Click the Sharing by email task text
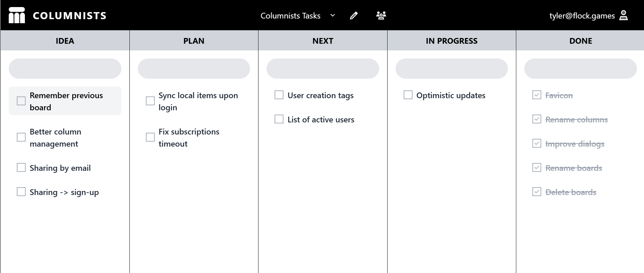The width and height of the screenshot is (644, 273). coord(60,168)
